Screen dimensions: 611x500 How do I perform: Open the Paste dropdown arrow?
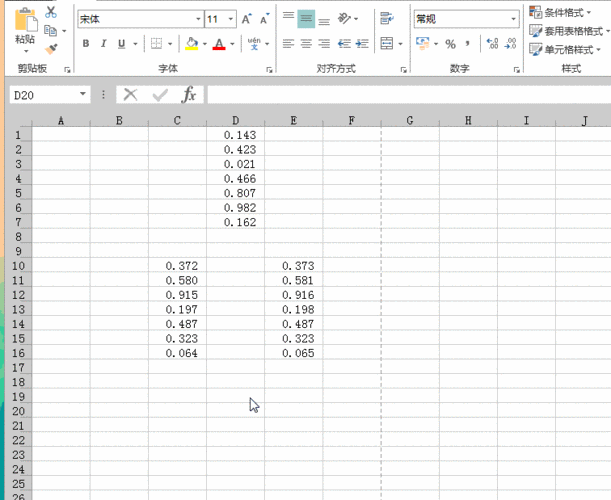pyautogui.click(x=26, y=51)
